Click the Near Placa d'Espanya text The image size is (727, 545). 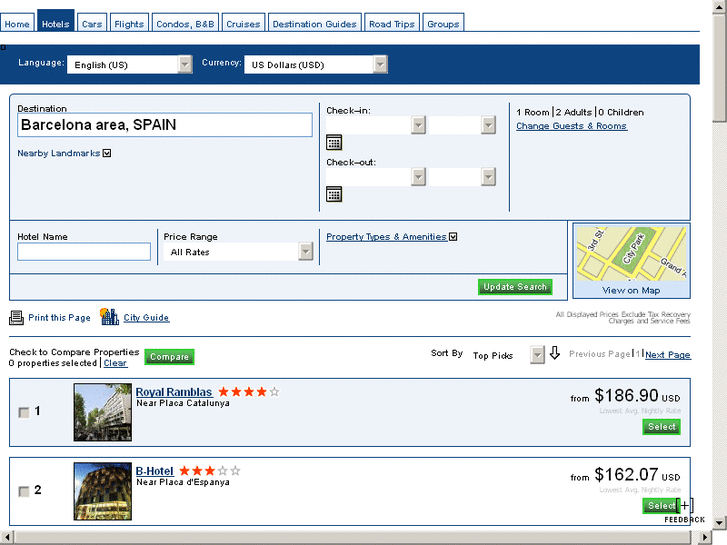183,482
